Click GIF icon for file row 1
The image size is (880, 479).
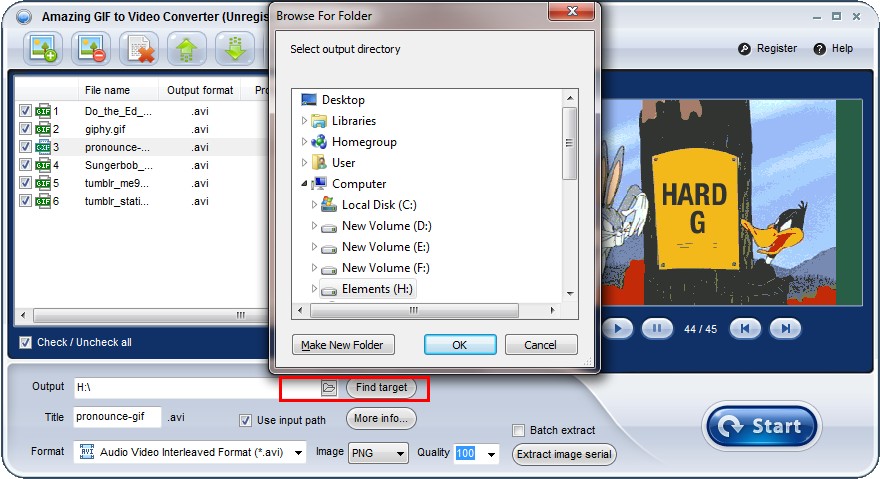pyautogui.click(x=43, y=111)
